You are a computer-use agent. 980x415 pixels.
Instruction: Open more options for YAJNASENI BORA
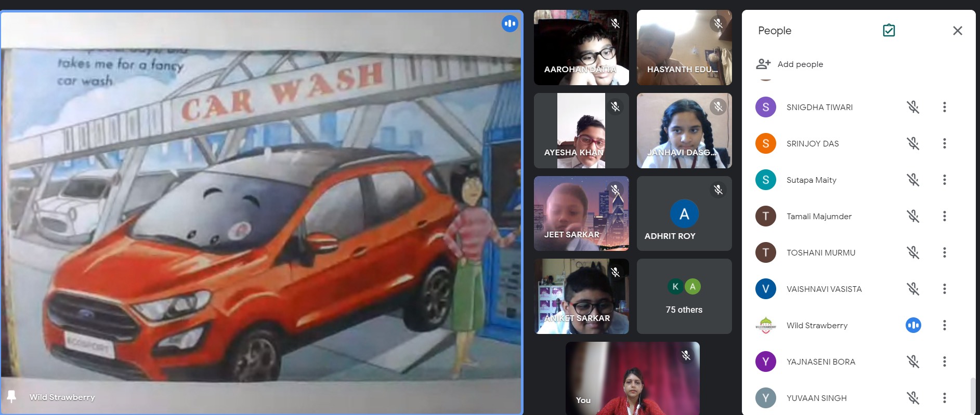[x=945, y=362]
